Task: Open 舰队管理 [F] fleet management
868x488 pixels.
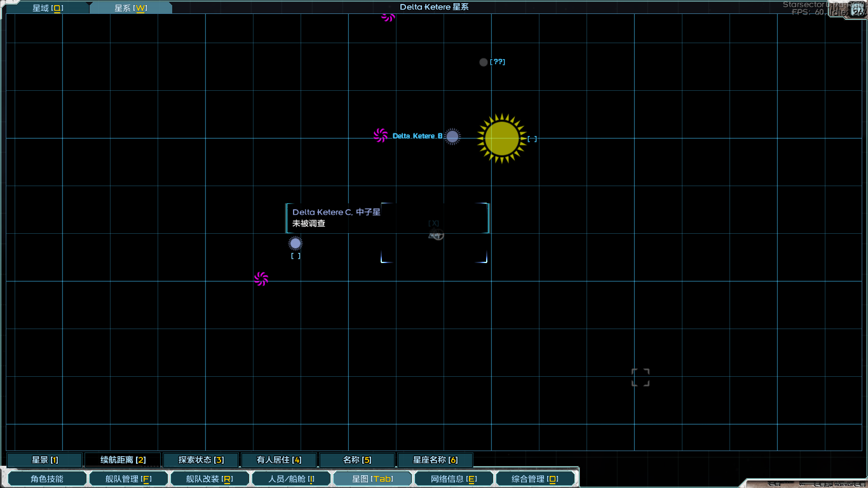Action: point(129,479)
